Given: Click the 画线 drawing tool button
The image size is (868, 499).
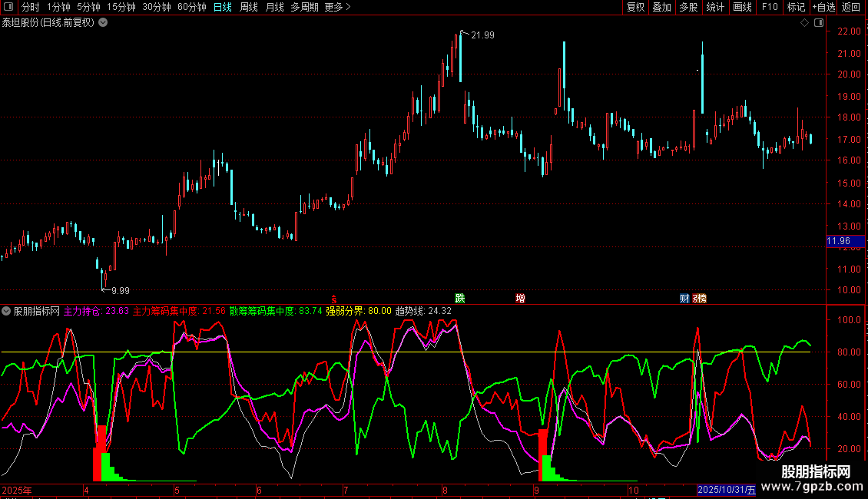Looking at the screenshot, I should tap(742, 8).
